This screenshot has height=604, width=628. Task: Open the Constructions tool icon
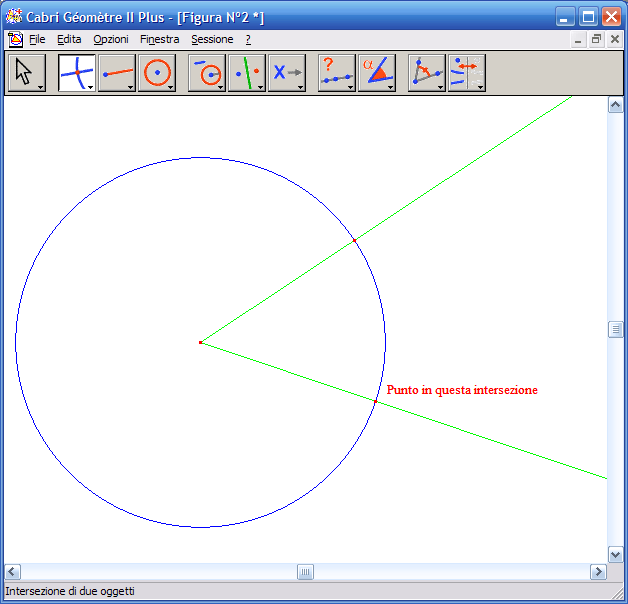(207, 73)
